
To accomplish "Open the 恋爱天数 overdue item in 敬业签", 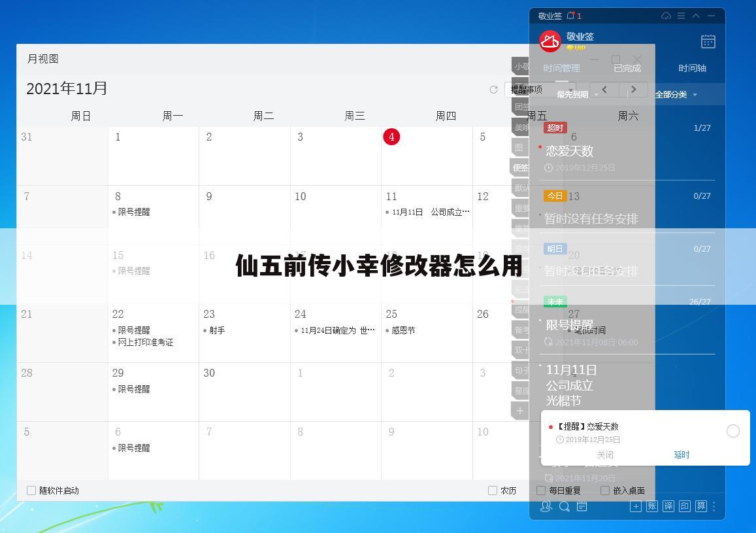I will [x=569, y=151].
